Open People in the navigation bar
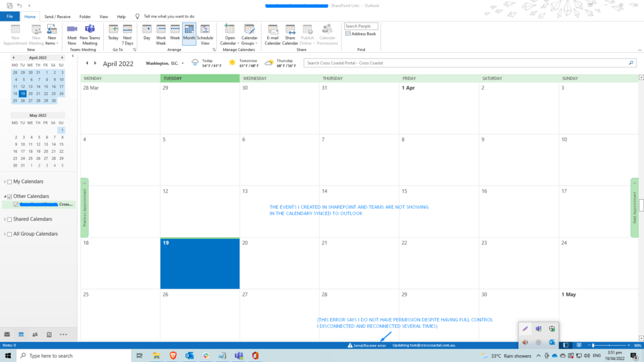The image size is (644, 362). [x=35, y=334]
